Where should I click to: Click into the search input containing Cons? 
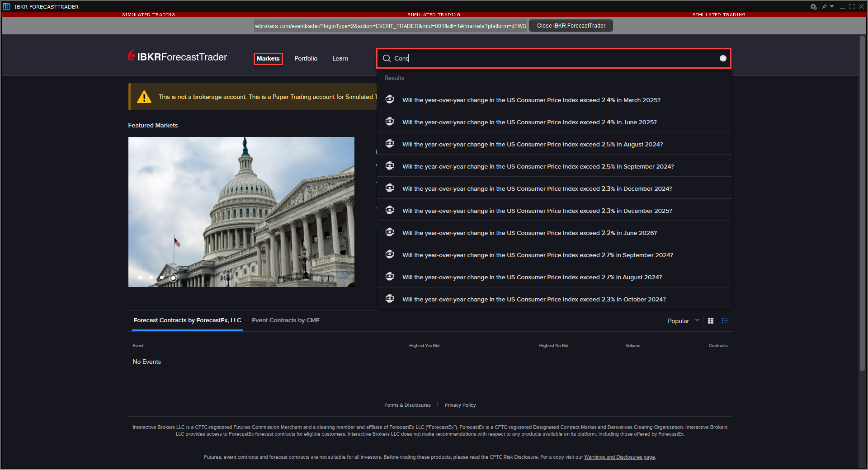coord(554,58)
